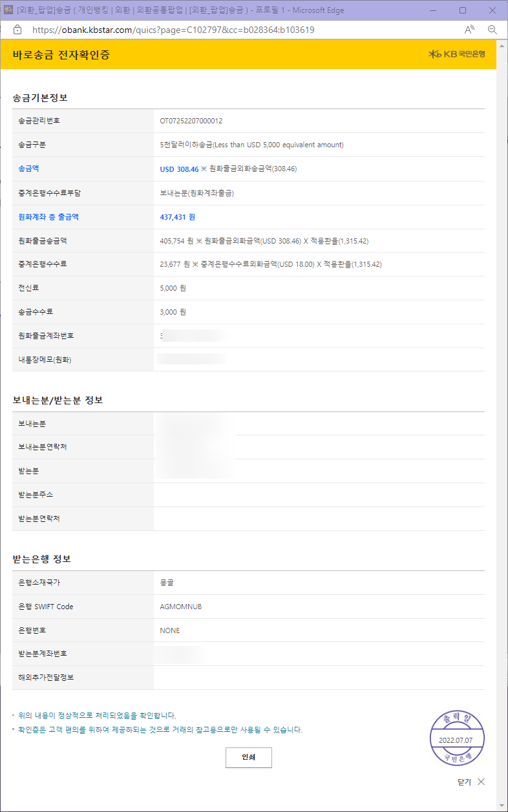
Task: Click the blue 송금액 label
Action: click(x=29, y=169)
